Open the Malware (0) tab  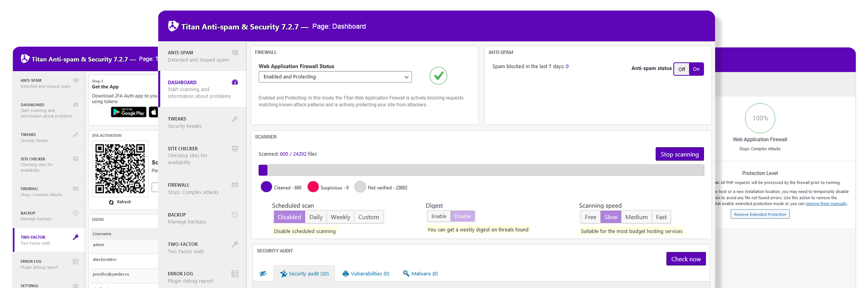[420, 274]
